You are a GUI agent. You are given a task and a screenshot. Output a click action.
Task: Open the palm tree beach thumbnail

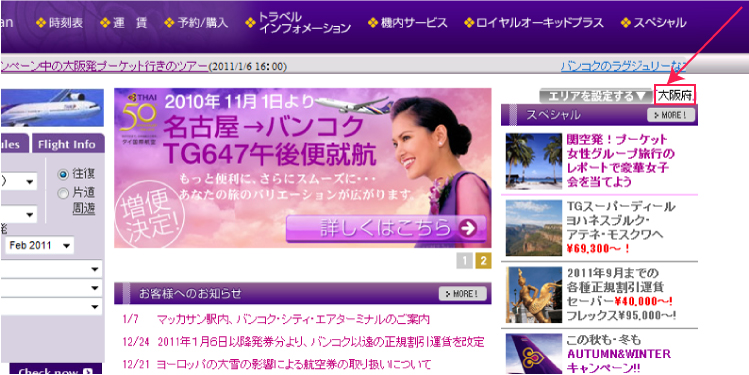click(534, 161)
